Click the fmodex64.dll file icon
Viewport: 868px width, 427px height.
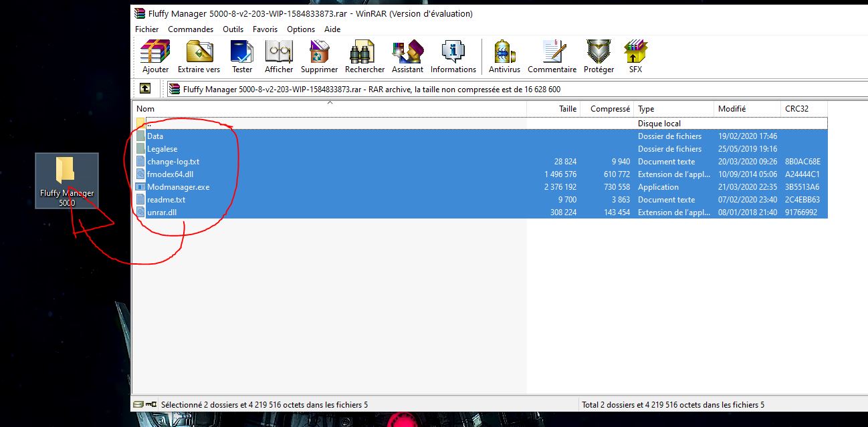point(140,174)
